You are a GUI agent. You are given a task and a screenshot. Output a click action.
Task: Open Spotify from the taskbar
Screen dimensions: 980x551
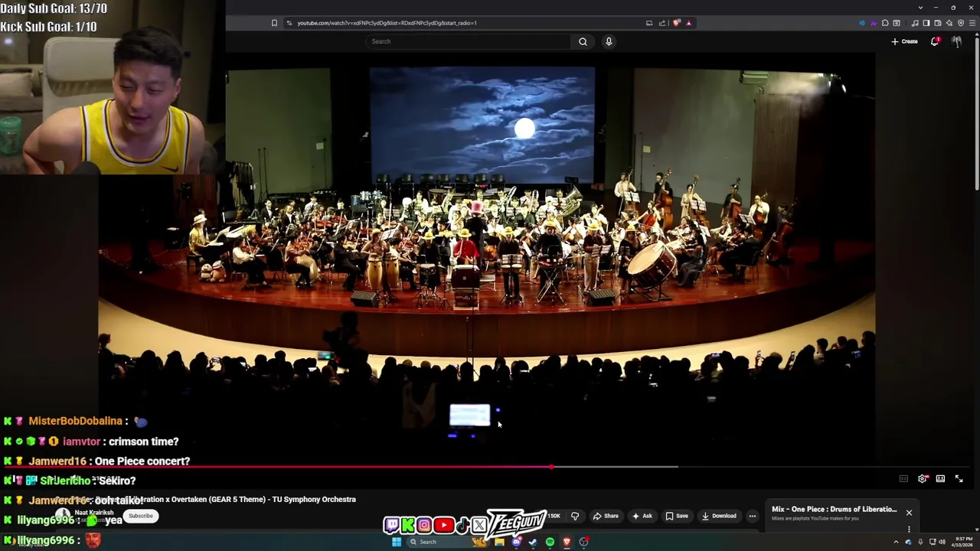pyautogui.click(x=550, y=542)
